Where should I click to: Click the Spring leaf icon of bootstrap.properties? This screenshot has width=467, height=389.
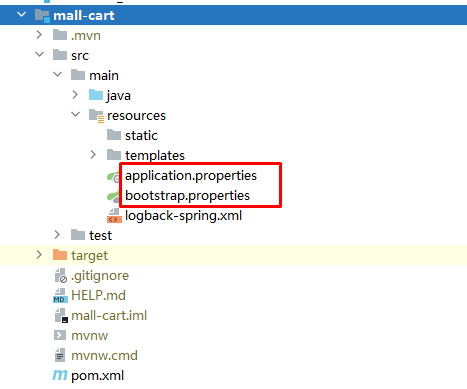tap(113, 196)
